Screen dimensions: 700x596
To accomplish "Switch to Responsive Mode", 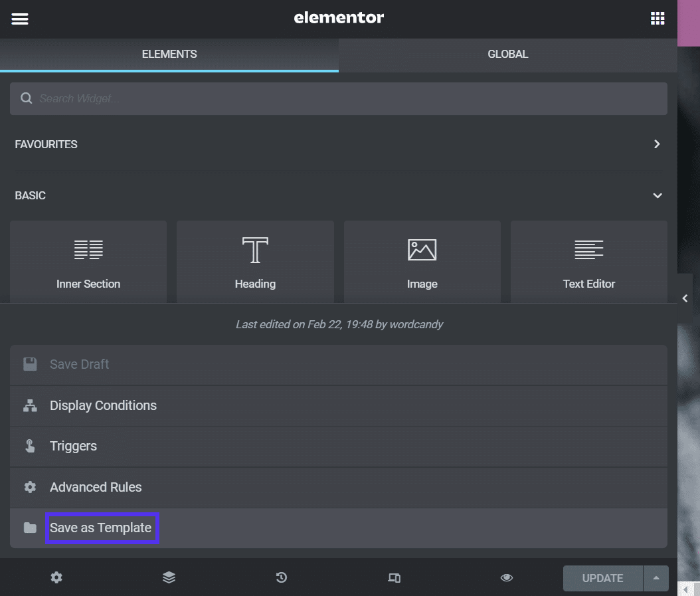I will tap(394, 577).
